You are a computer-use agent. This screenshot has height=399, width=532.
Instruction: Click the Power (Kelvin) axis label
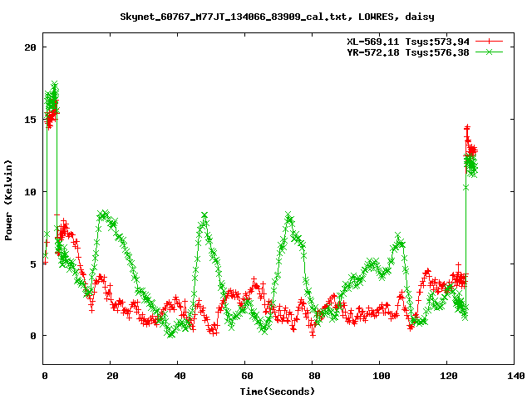[x=8, y=200]
